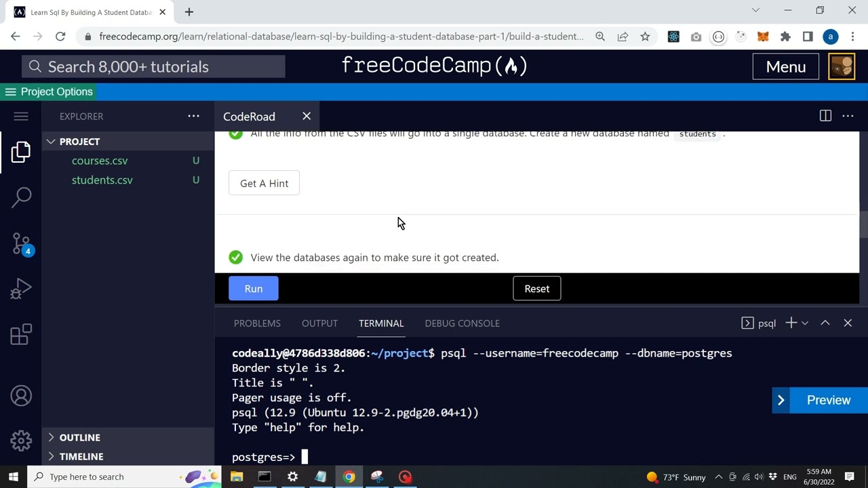Open the new terminal launch profile dropdown

tap(805, 323)
